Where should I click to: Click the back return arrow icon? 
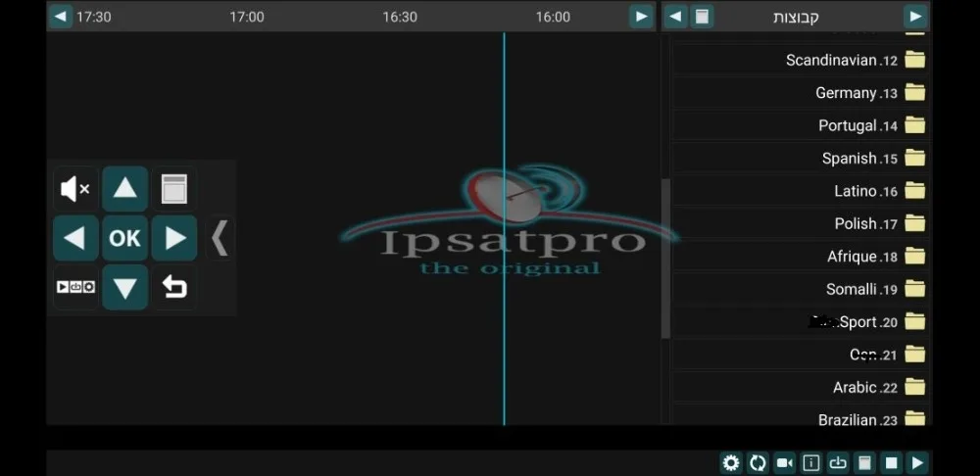click(x=174, y=287)
